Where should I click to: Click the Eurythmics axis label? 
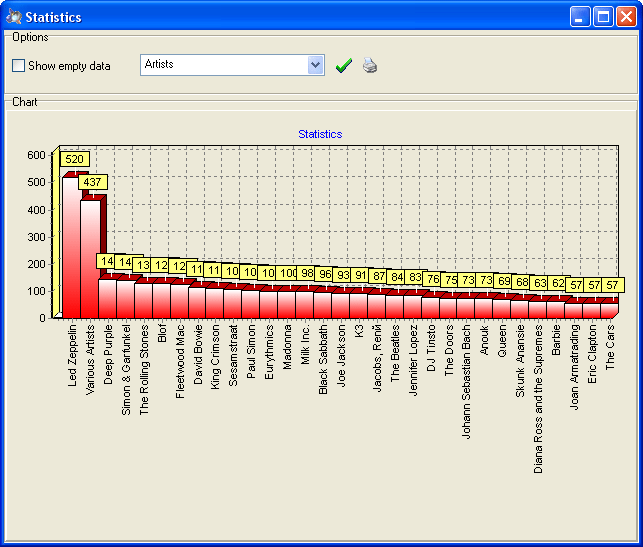(269, 352)
